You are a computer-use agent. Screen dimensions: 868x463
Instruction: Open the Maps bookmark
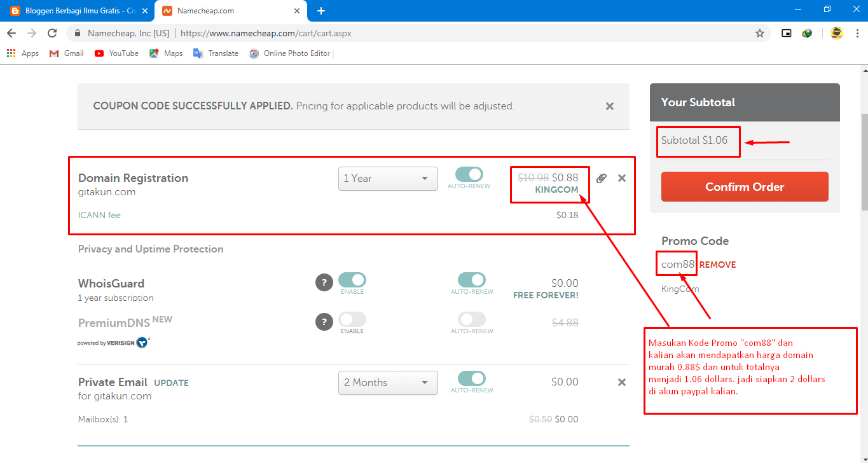pyautogui.click(x=166, y=53)
